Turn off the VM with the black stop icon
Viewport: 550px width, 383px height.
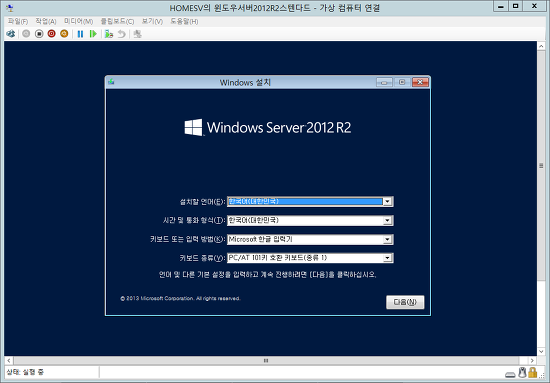point(39,34)
